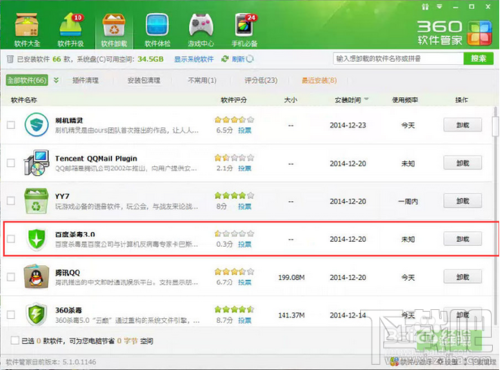Select the 全部软件(66) tab
Image resolution: width=500 pixels, height=370 pixels.
(x=27, y=80)
